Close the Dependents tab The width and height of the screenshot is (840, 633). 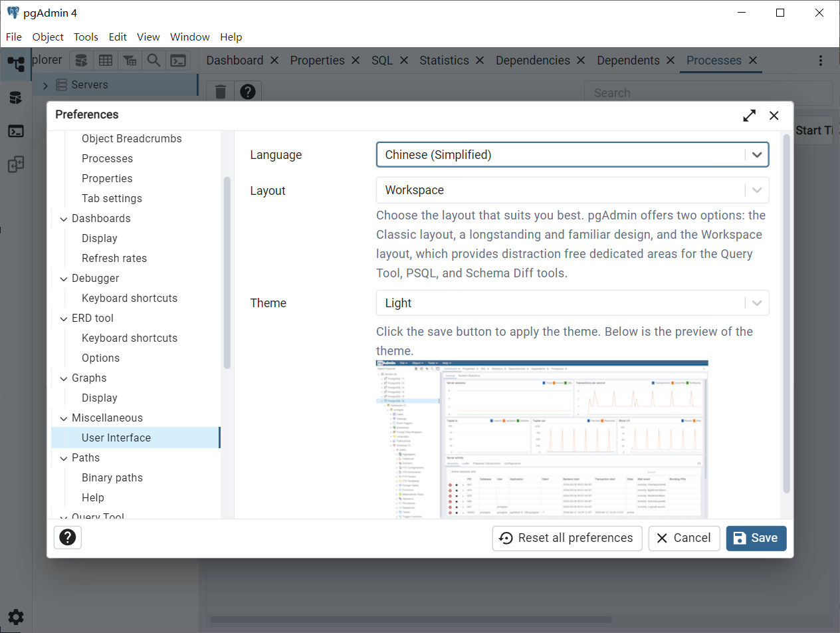coord(671,61)
